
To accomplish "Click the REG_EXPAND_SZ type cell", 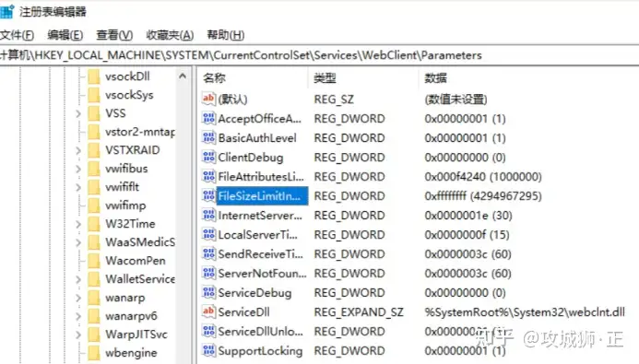I will [x=359, y=311].
